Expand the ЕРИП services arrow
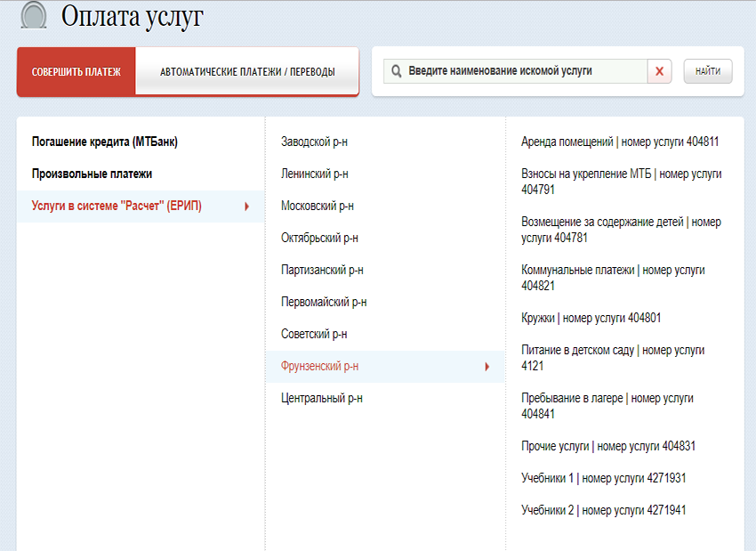Screen dimensions: 756x551 (x=246, y=207)
